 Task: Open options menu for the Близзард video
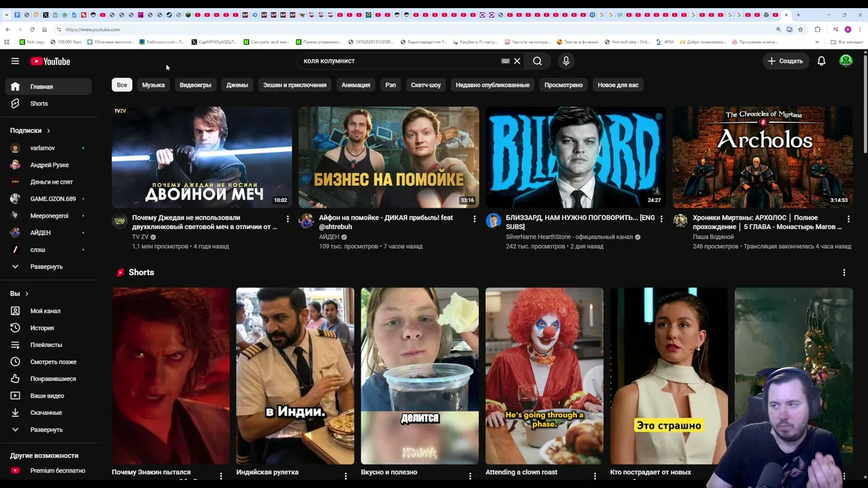661,219
